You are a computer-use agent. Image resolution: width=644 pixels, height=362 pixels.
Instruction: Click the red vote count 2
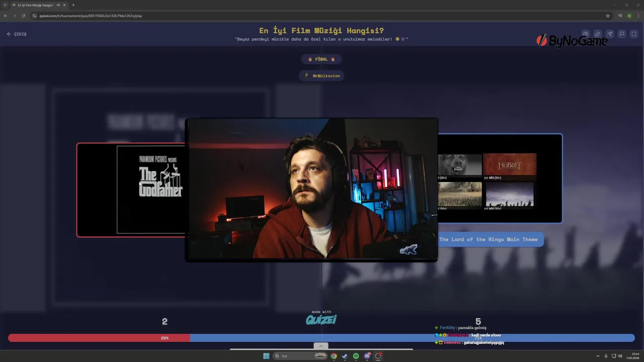click(x=165, y=322)
